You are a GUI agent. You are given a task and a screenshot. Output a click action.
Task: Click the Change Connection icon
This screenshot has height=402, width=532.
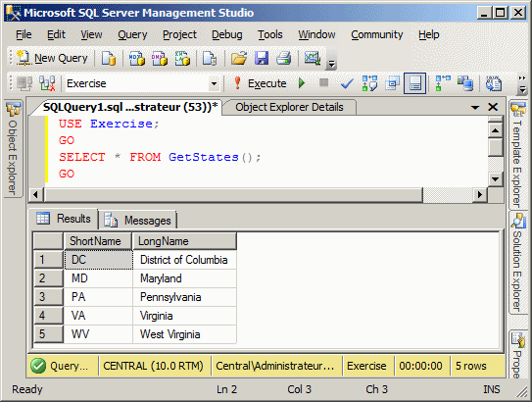(47, 83)
